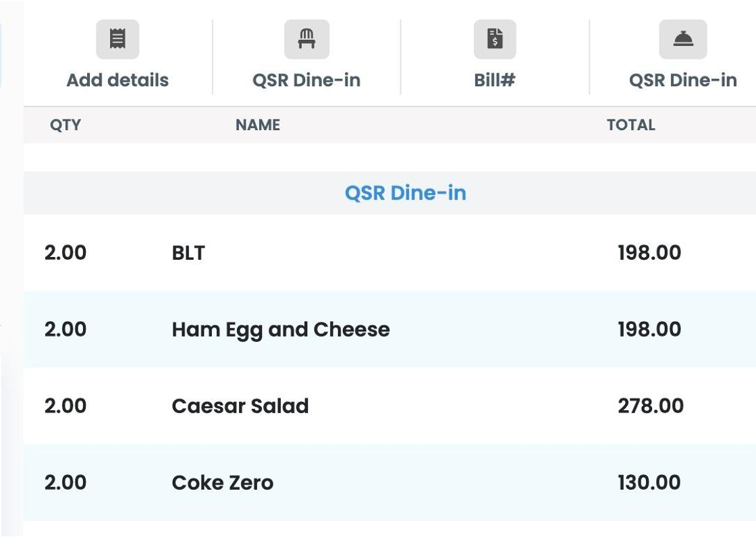Click the chair icon for QSR Dine-in
This screenshot has width=756, height=537.
(306, 39)
